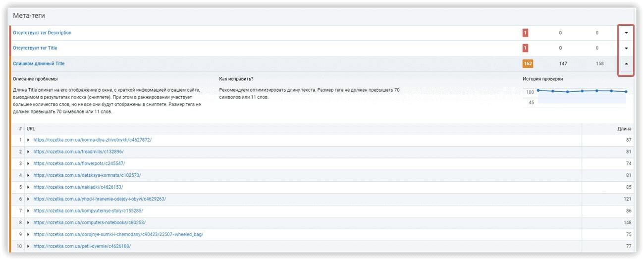Expand row 7 kompyuternye-stoly triangle
The image size is (644, 260).
pos(29,211)
